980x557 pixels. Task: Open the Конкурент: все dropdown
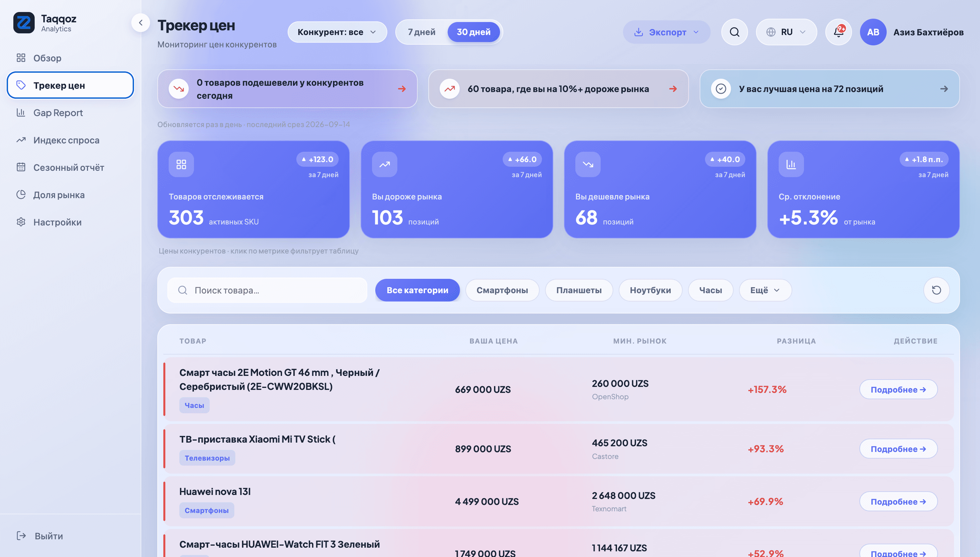tap(337, 32)
